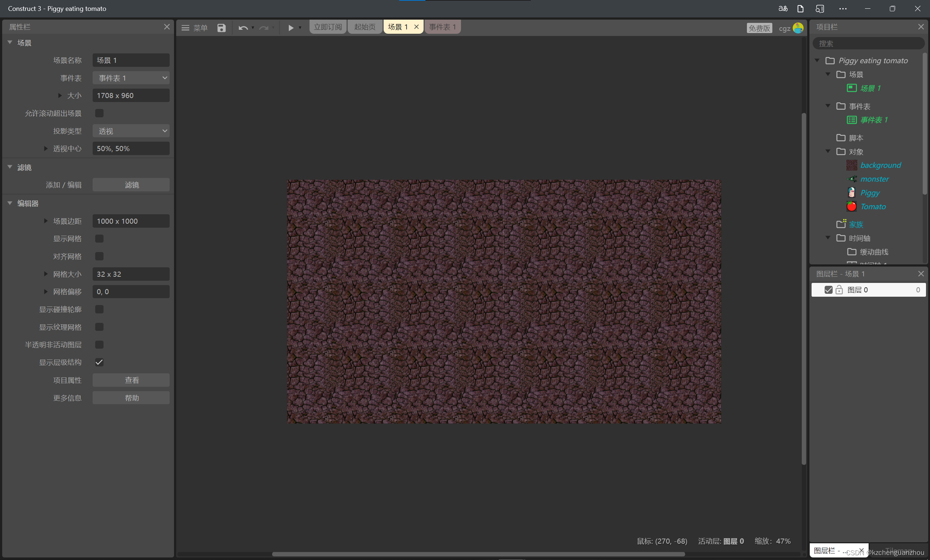Switch to the 事件表 1 tab
The height and width of the screenshot is (560, 930).
(x=442, y=27)
